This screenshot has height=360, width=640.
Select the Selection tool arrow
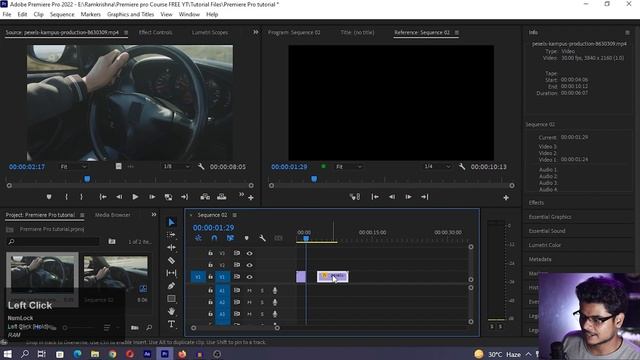pos(171,222)
